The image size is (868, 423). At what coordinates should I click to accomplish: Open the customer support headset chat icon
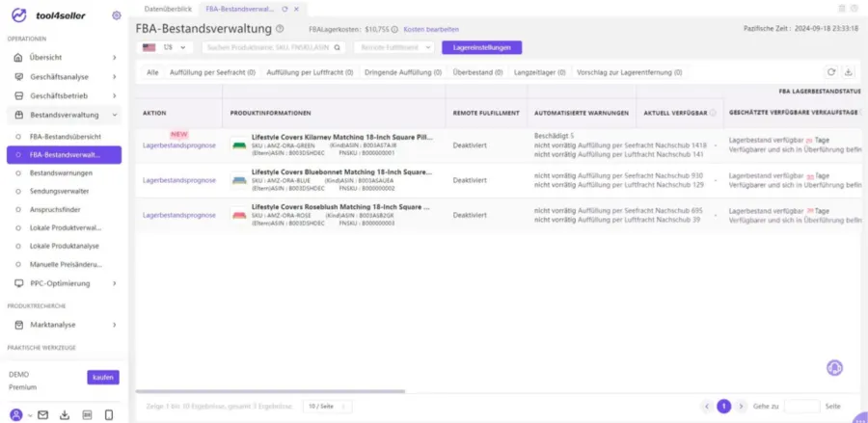click(x=835, y=368)
